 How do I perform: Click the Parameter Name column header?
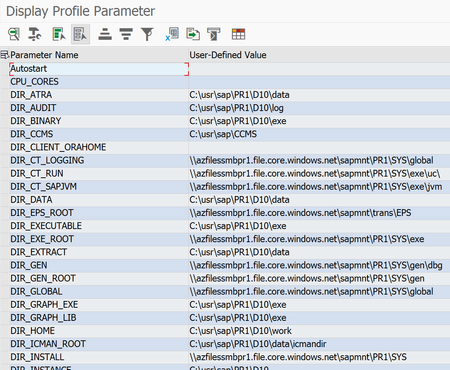click(x=44, y=55)
